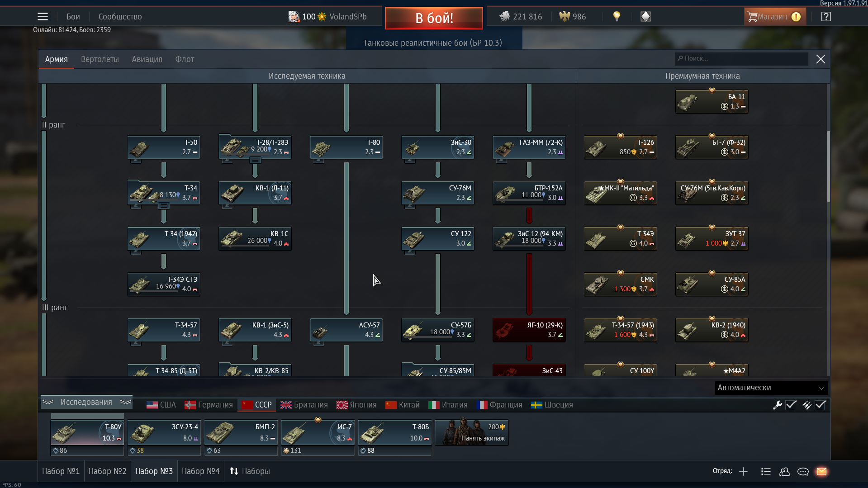Click the diamond-shaped icon beside the lightbulb
Image resolution: width=868 pixels, height=488 pixels.
pyautogui.click(x=645, y=17)
